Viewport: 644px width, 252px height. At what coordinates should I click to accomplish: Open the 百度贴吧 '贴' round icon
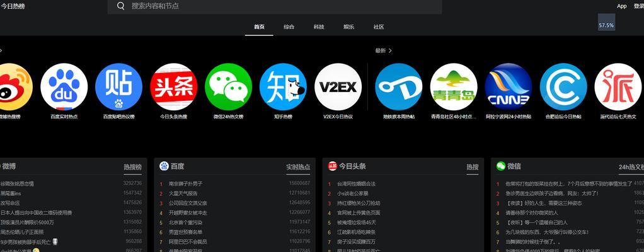pyautogui.click(x=118, y=86)
